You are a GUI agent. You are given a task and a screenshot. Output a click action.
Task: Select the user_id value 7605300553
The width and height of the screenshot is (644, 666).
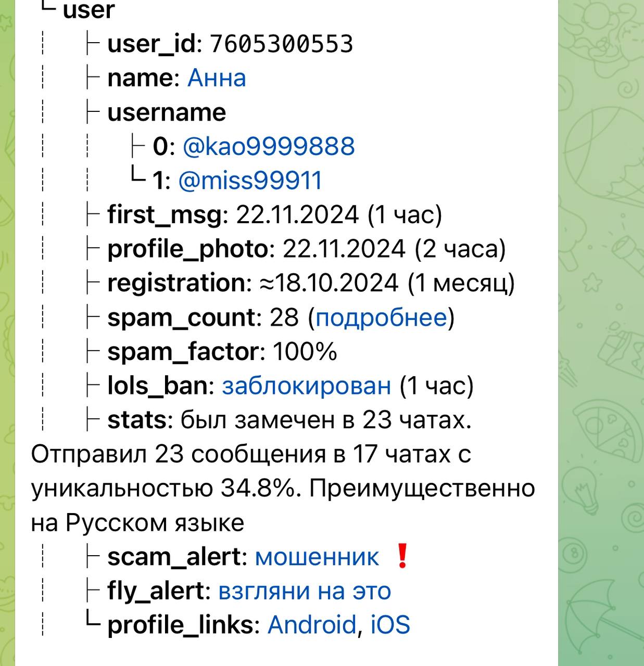(282, 44)
